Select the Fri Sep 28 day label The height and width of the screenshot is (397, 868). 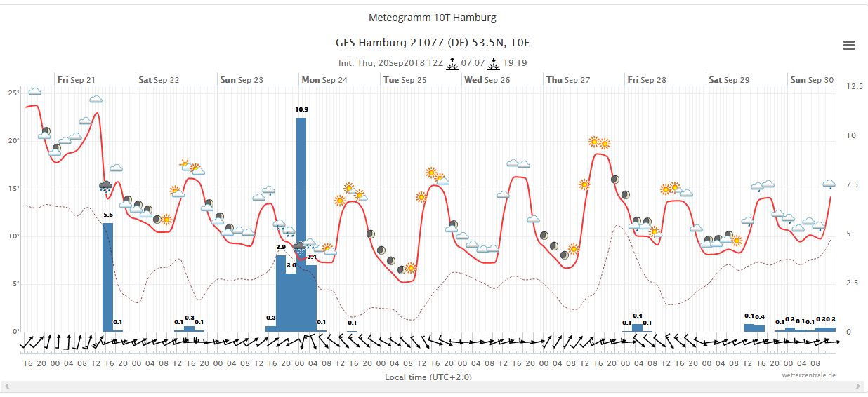pos(646,80)
